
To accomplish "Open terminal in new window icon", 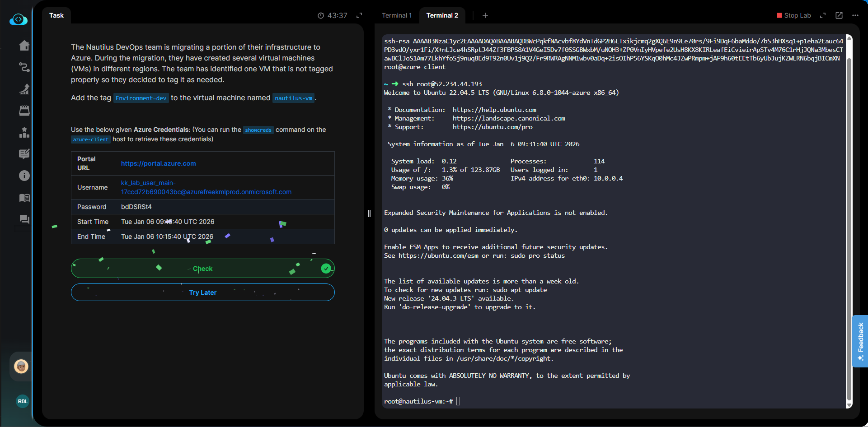I will point(839,15).
